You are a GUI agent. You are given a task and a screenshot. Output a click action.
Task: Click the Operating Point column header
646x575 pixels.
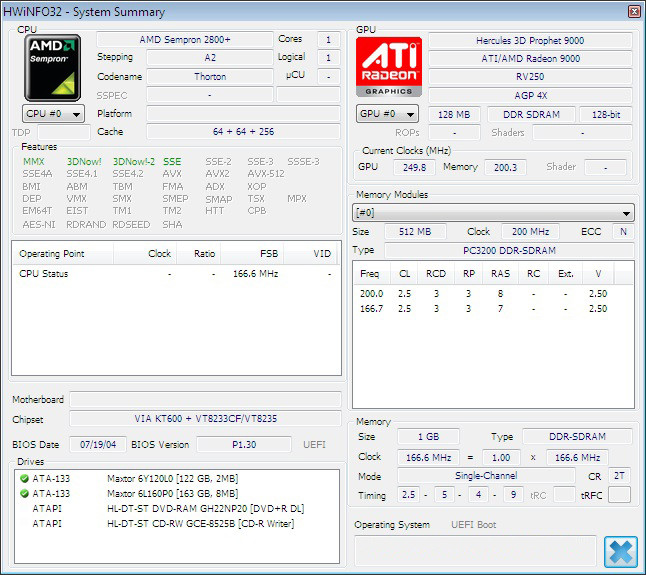(63, 253)
